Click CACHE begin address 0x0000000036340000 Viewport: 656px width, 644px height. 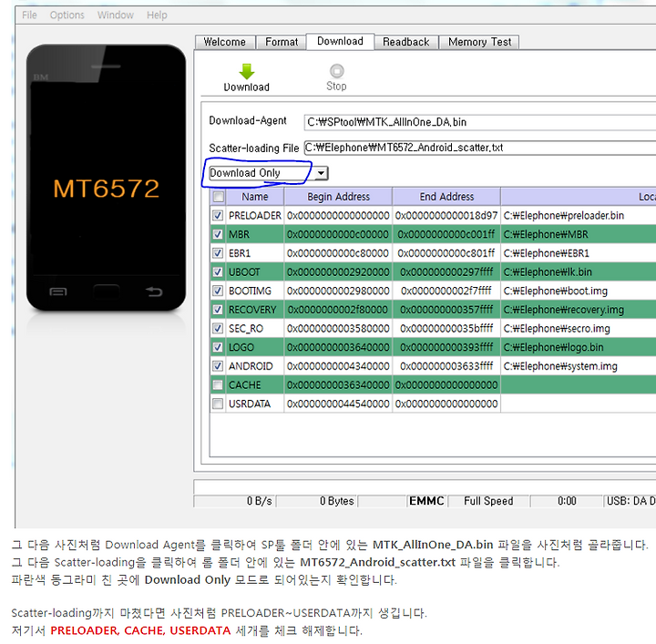coord(338,384)
